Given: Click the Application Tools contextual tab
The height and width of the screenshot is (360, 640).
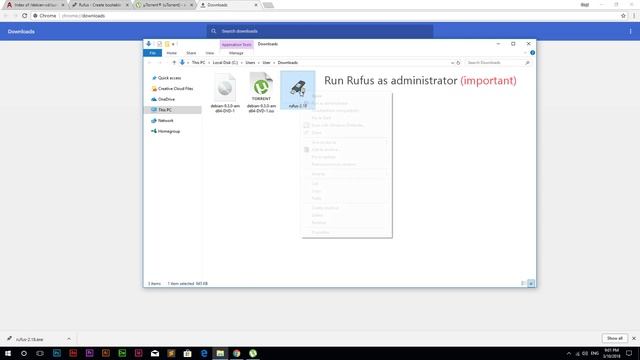Looking at the screenshot, I should 236,44.
